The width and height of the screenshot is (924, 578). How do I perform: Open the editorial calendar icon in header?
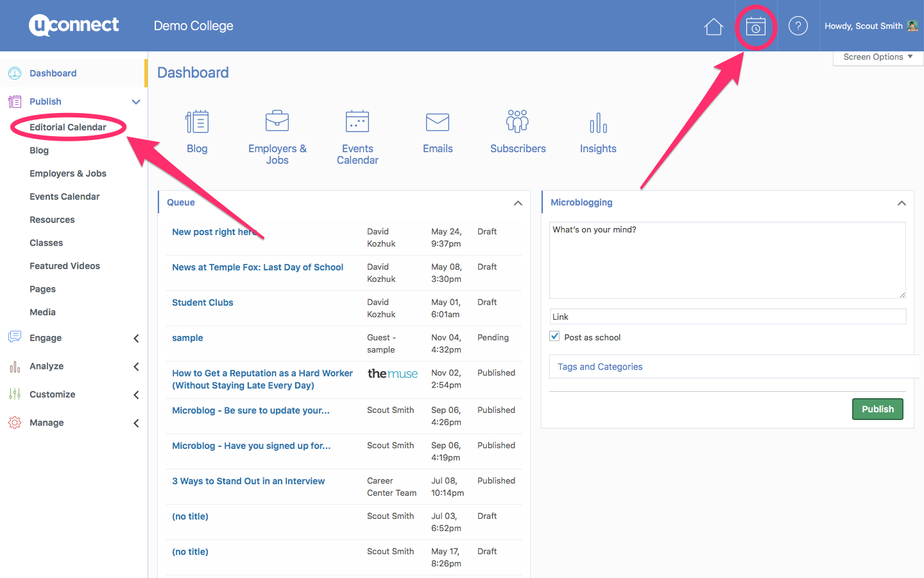click(x=755, y=26)
